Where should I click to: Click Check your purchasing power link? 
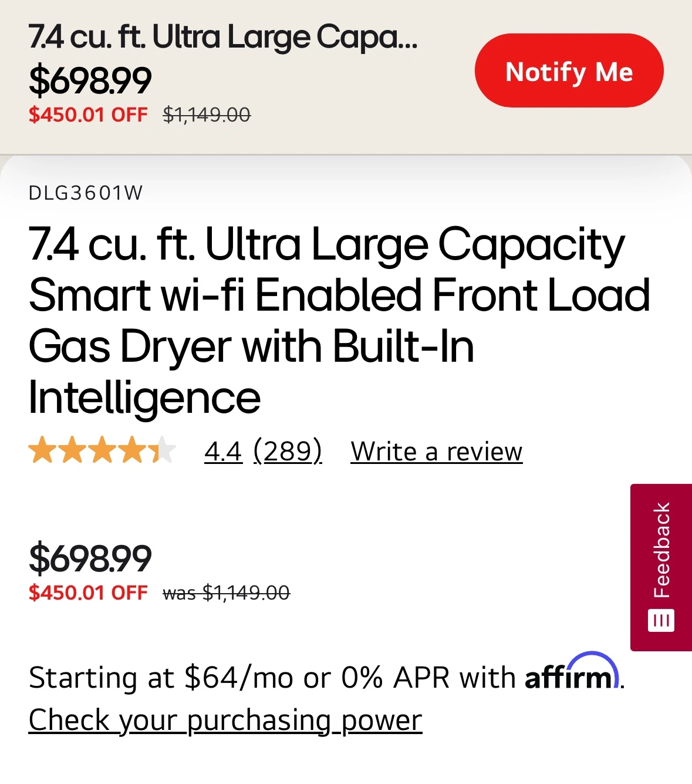click(225, 720)
